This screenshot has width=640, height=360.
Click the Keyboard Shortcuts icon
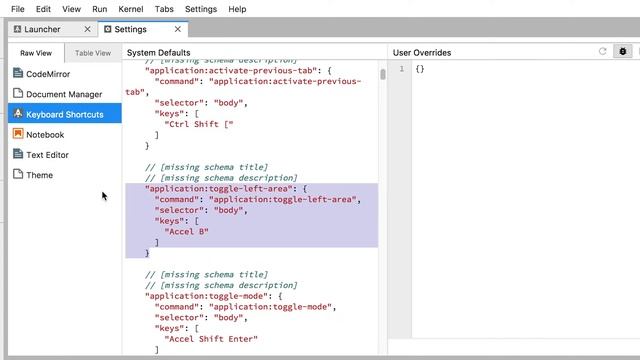(x=18, y=113)
